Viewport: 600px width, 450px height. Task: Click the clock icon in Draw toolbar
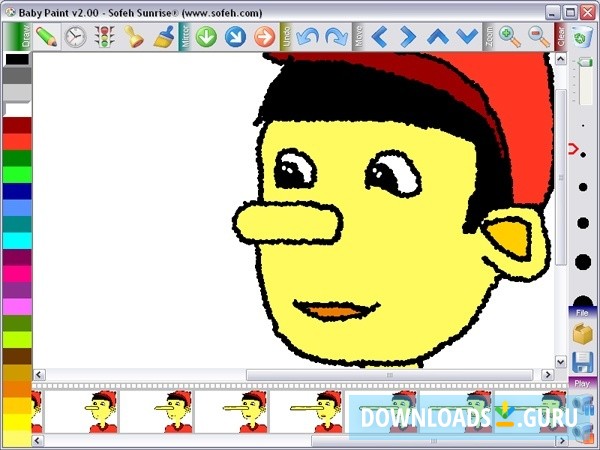click(x=75, y=37)
